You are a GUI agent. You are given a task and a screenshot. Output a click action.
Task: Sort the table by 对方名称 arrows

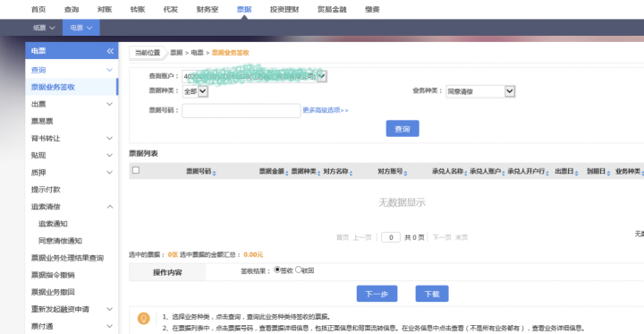(351, 173)
